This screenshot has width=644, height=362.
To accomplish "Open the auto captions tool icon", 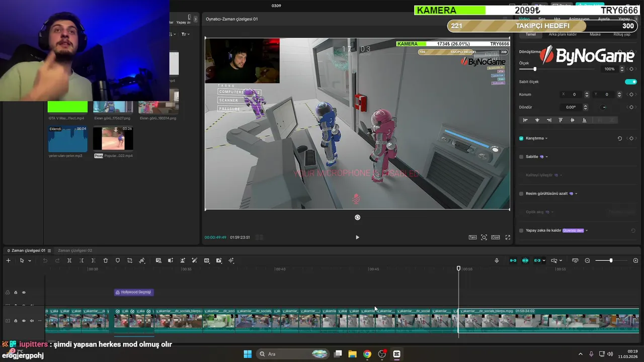I will [158, 260].
